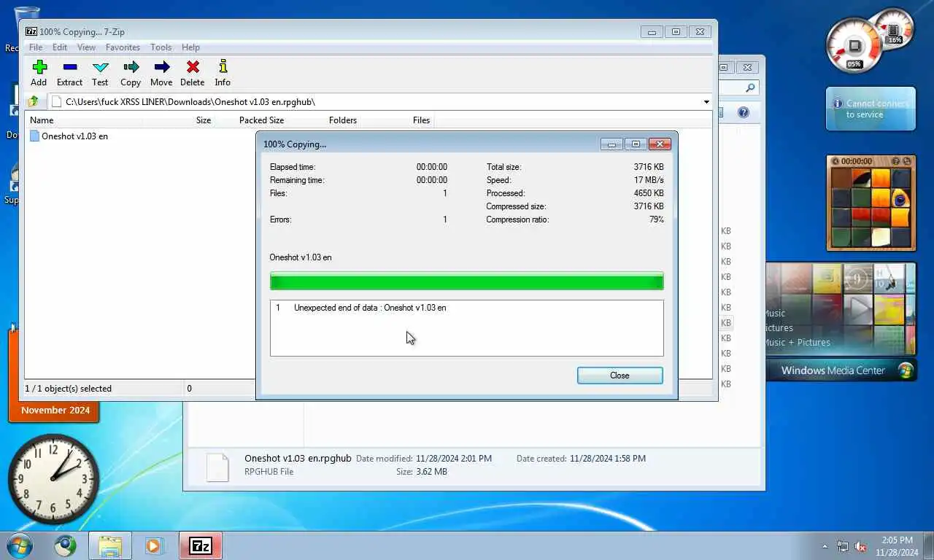
Task: Click the taskbar clock showing 2:05 PM
Action: click(897, 546)
